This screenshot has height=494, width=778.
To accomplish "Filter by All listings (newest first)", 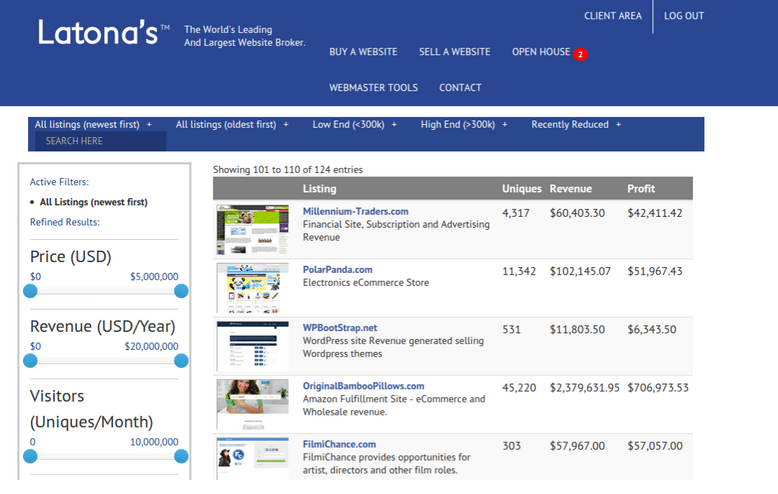I will coord(87,124).
